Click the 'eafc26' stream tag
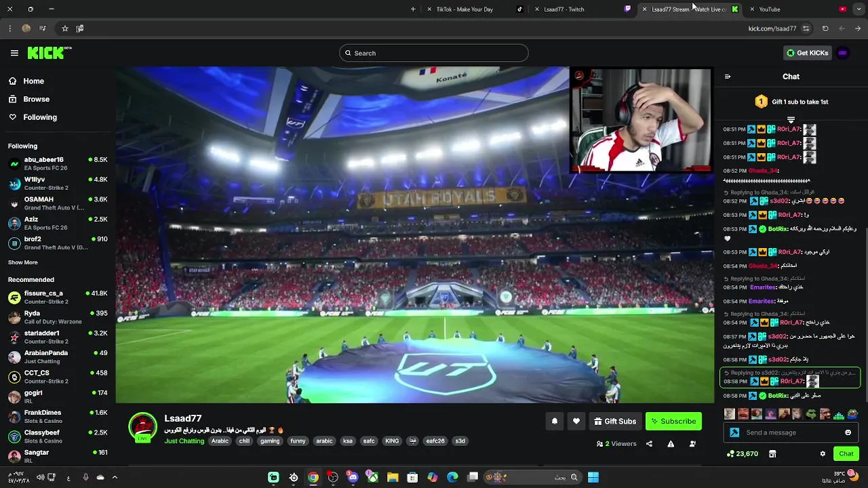The width and height of the screenshot is (868, 488). tap(435, 441)
